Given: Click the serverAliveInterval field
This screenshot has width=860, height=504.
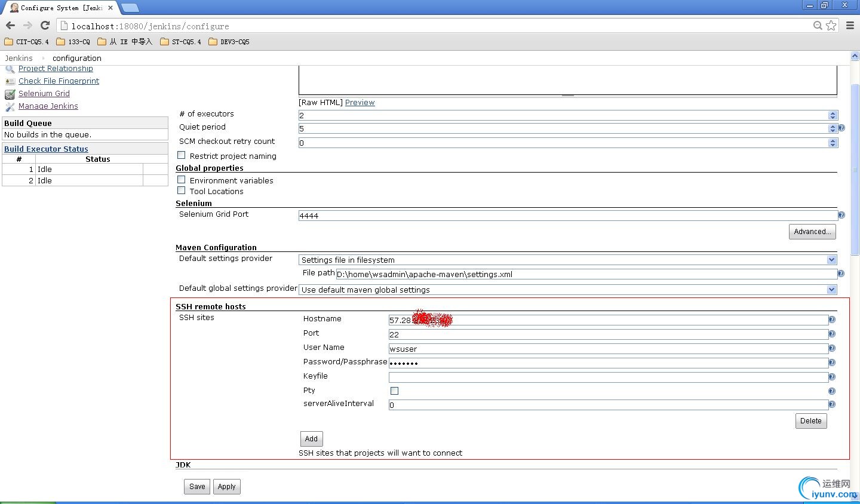Looking at the screenshot, I should tap(609, 405).
